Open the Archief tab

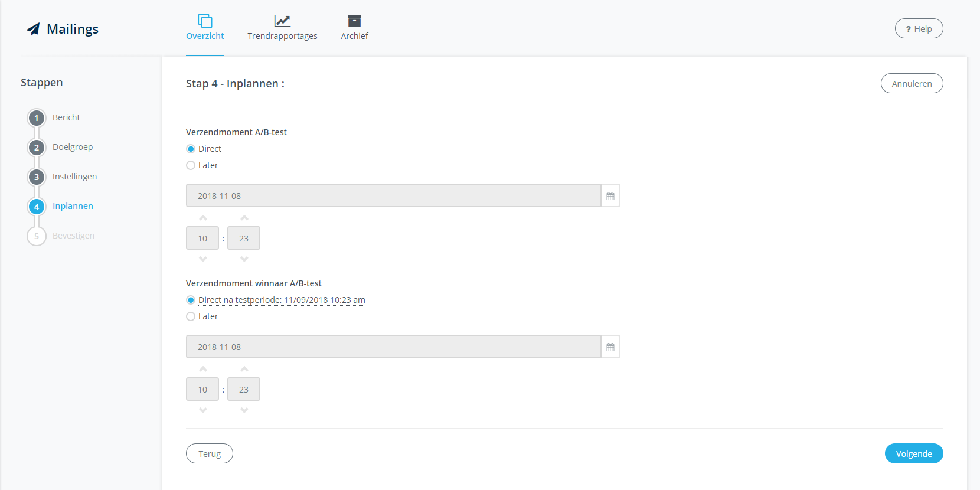(354, 28)
